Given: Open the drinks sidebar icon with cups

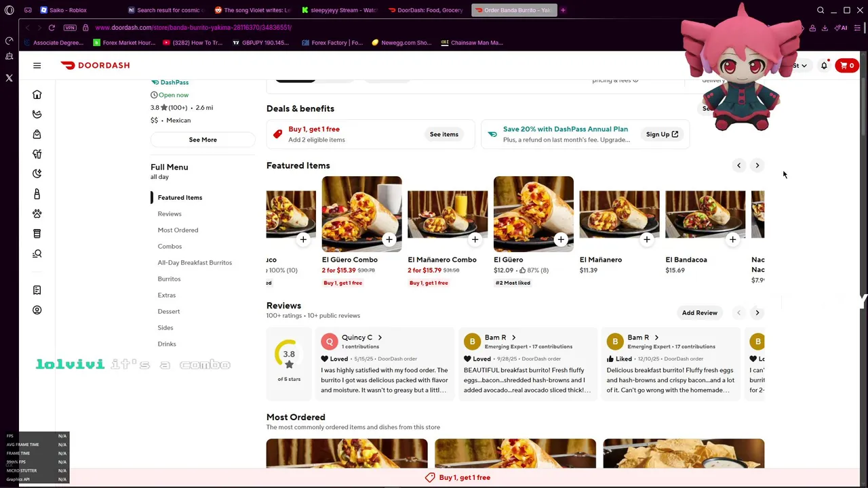Looking at the screenshot, I should 37,154.
